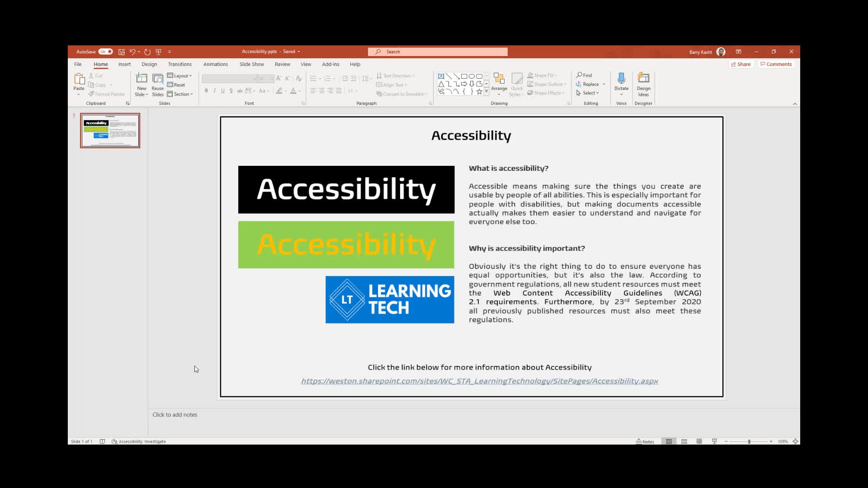This screenshot has height=488, width=868.
Task: Open spell check icon in status bar
Action: [x=102, y=441]
